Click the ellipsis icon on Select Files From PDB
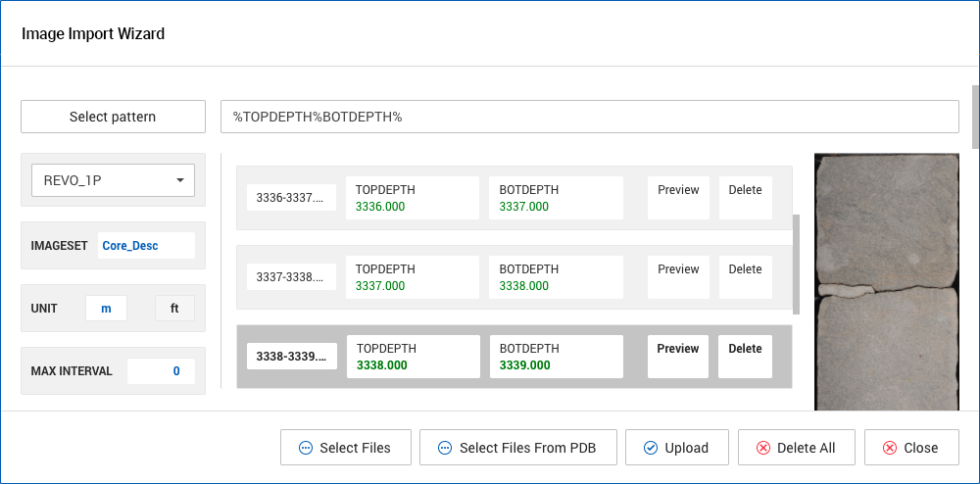 (445, 448)
